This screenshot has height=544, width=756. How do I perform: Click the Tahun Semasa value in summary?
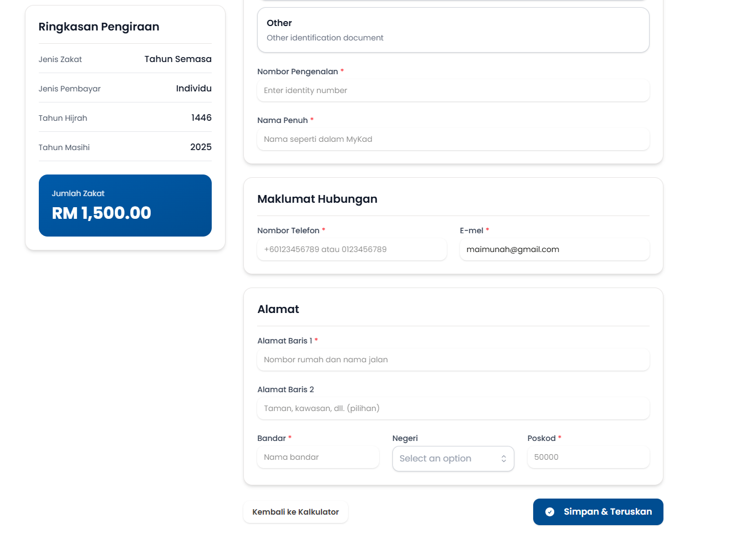point(178,59)
